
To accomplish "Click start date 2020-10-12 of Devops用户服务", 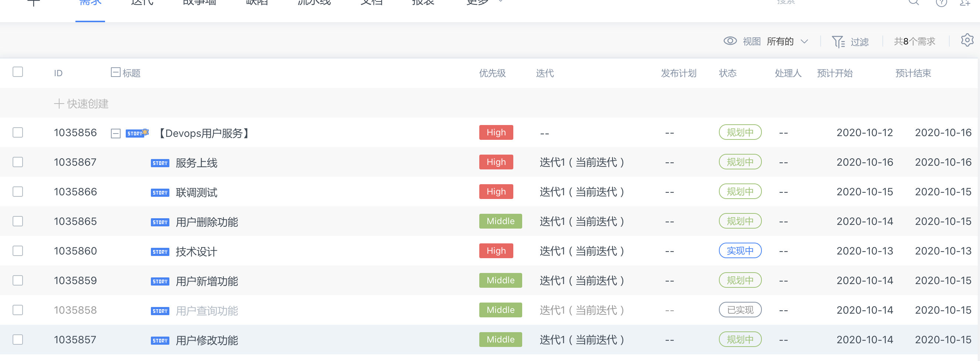I will 865,132.
